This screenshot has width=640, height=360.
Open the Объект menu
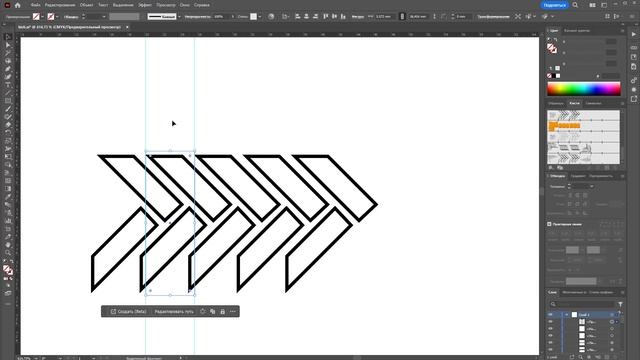(86, 5)
